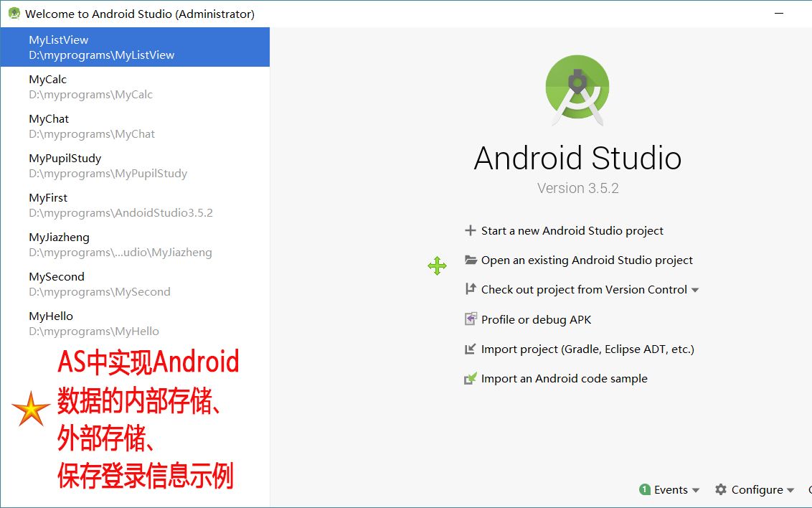Click the Configure gear icon
812x508 pixels.
tap(719, 489)
